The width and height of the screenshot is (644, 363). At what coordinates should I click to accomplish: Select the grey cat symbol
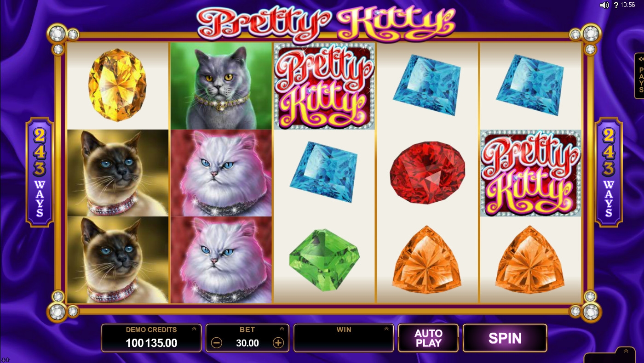(221, 86)
